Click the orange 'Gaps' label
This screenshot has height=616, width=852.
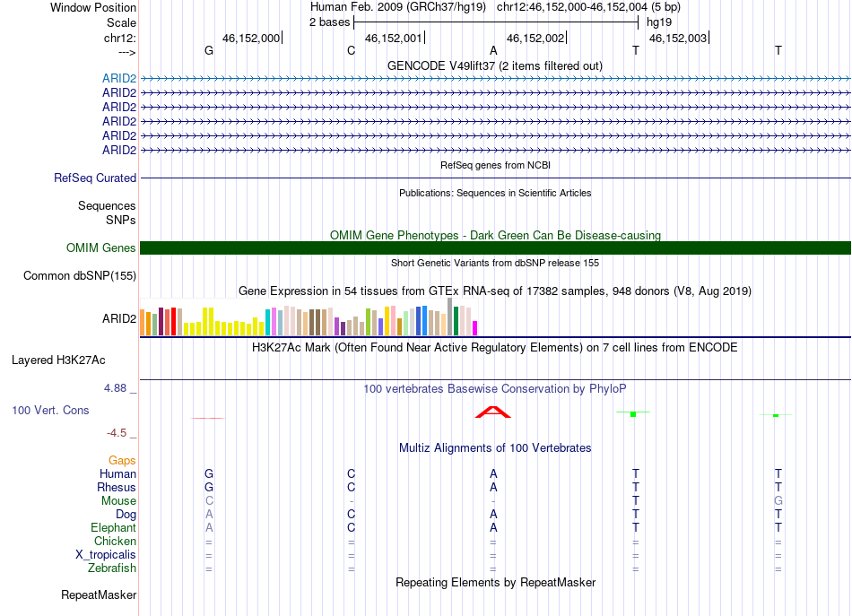122,460
